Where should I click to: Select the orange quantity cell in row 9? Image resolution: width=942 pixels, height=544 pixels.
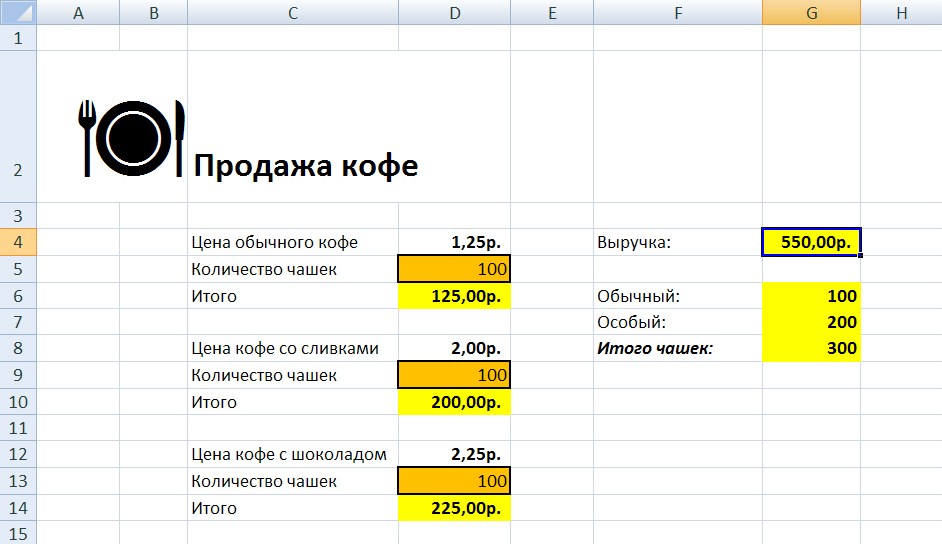coord(455,375)
